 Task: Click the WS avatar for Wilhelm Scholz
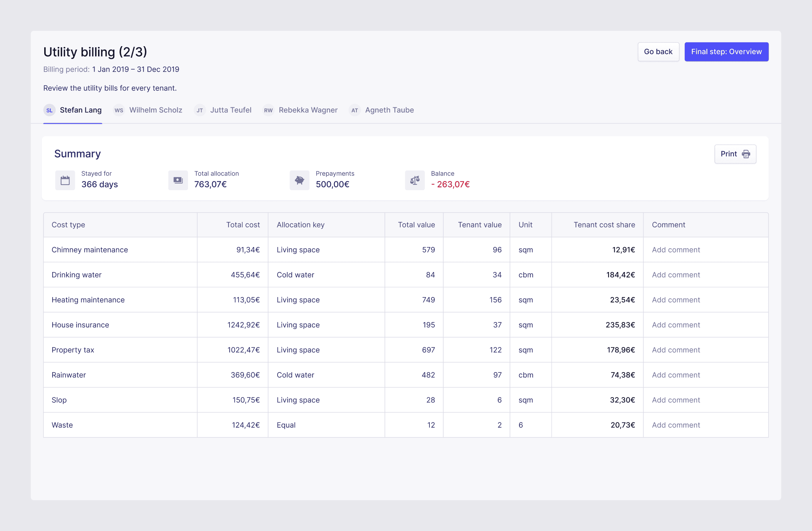pyautogui.click(x=119, y=110)
